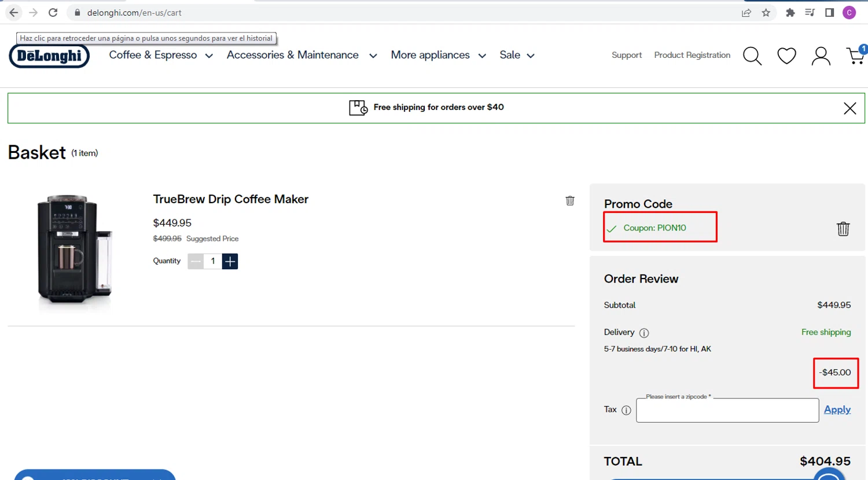The height and width of the screenshot is (480, 868).
Task: Reload the page with the refresh icon
Action: (53, 12)
